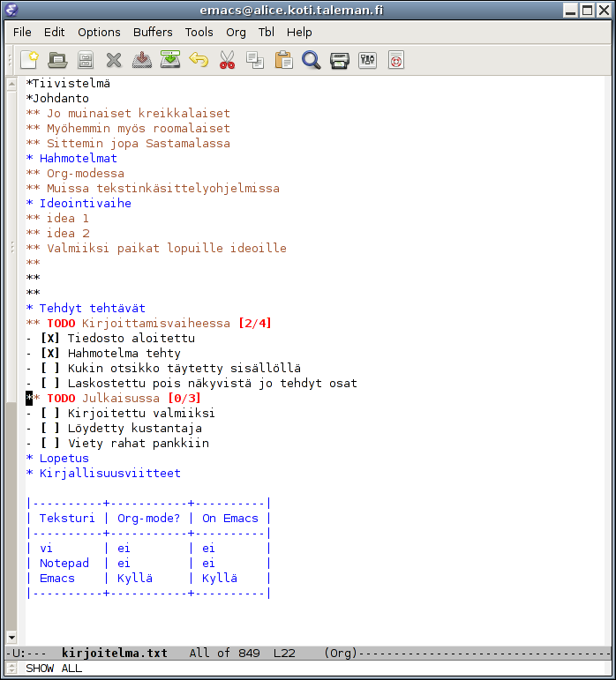Click the Teksturi table header cell
The width and height of the screenshot is (616, 680).
point(67,519)
